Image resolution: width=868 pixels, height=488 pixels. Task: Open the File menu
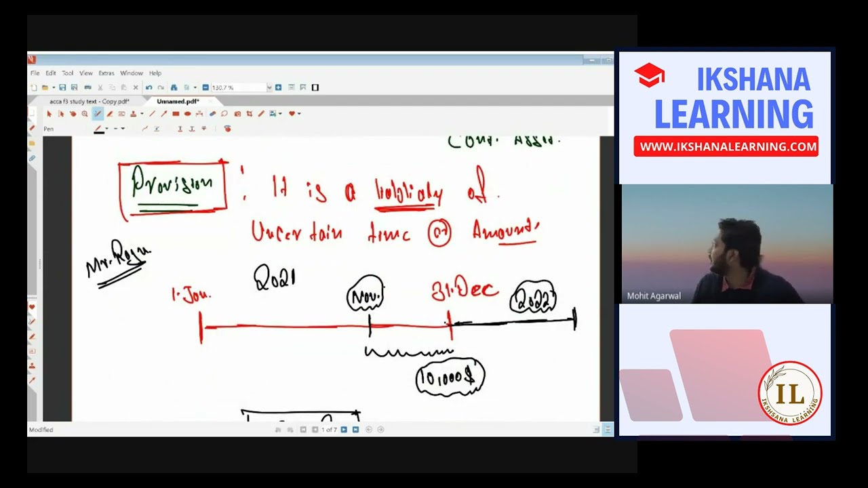click(35, 73)
